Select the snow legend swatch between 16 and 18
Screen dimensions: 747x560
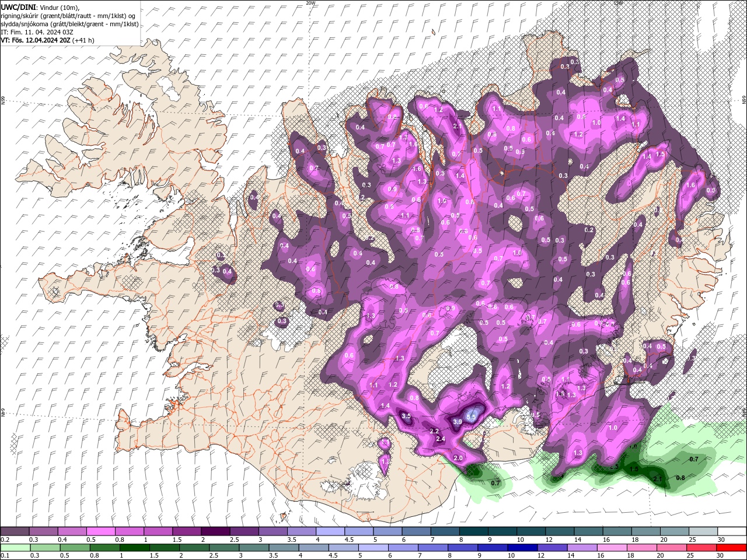point(616,531)
